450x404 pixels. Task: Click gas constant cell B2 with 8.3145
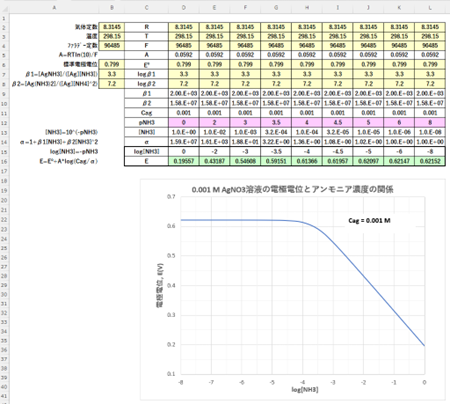pos(112,27)
